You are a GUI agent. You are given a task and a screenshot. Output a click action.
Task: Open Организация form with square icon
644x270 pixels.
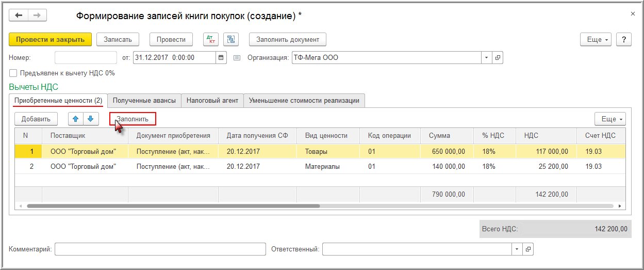pos(498,57)
